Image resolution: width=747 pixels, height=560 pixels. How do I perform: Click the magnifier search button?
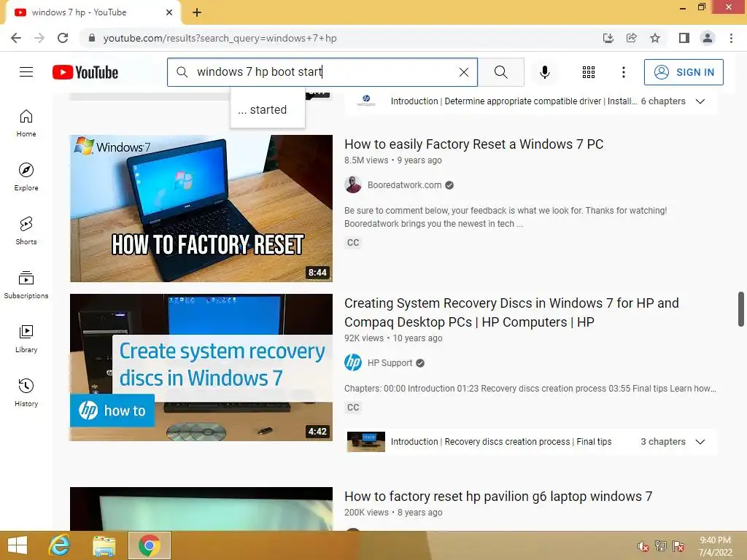coord(500,72)
